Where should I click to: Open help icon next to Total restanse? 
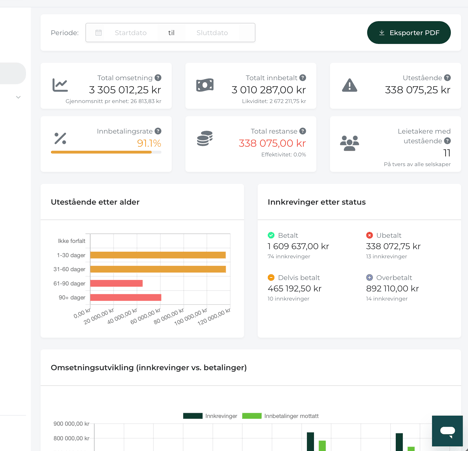[303, 131]
